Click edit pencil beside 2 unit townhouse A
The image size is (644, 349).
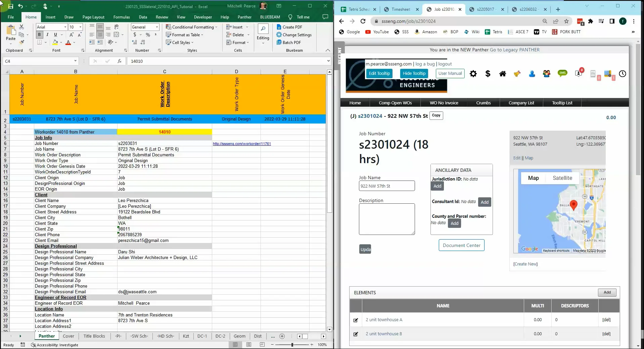[x=355, y=321]
